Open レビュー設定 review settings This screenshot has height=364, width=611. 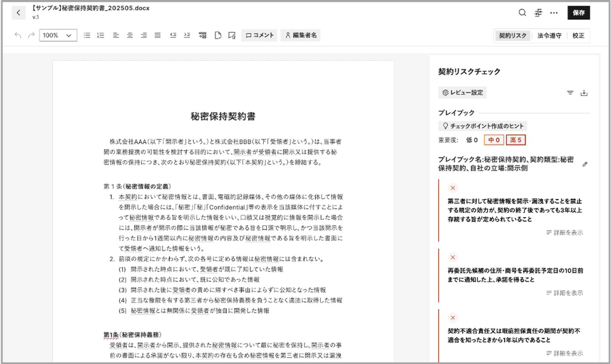pyautogui.click(x=462, y=92)
